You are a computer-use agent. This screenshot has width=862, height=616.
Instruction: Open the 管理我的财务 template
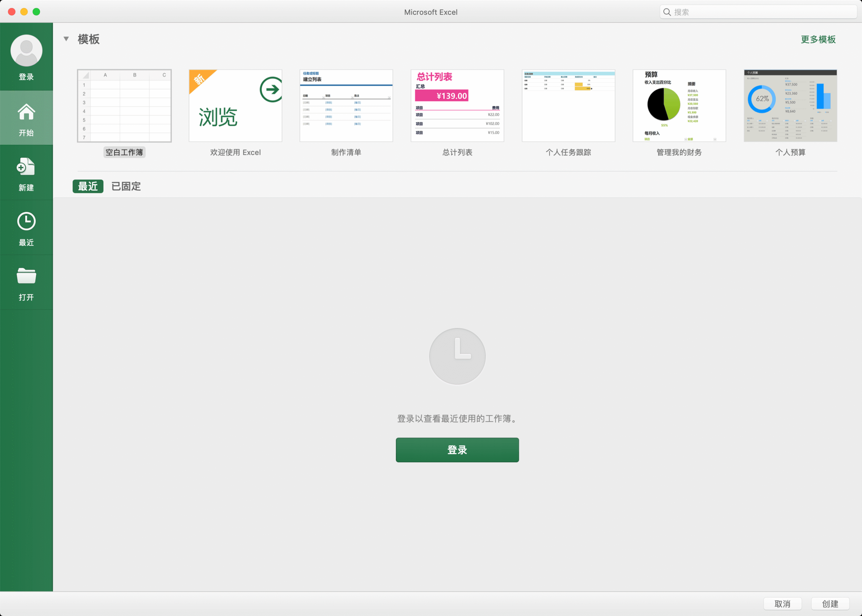tap(679, 105)
